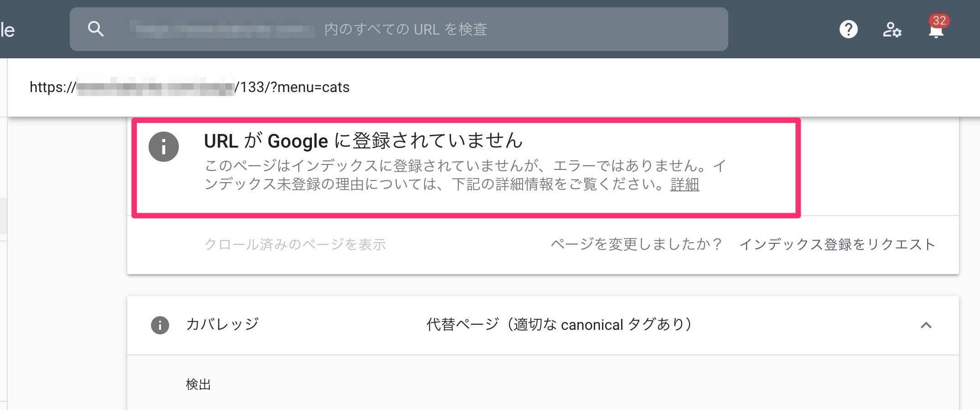Focus the URL inspection search field
This screenshot has height=410, width=980.
[399, 29]
